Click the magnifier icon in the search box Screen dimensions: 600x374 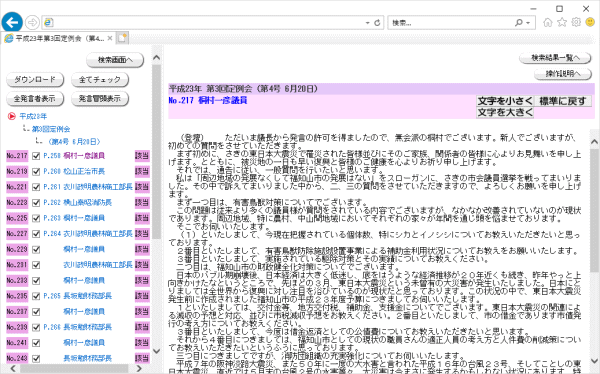point(518,23)
